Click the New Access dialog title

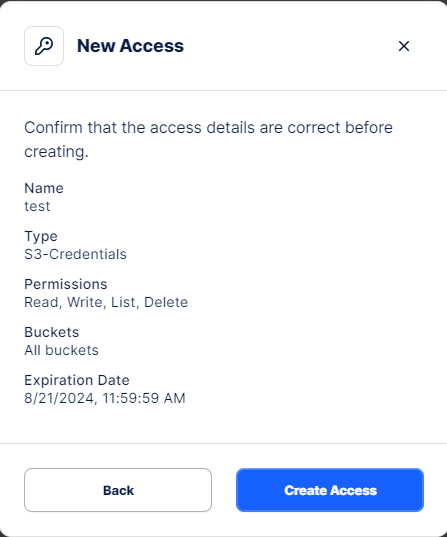click(x=131, y=46)
